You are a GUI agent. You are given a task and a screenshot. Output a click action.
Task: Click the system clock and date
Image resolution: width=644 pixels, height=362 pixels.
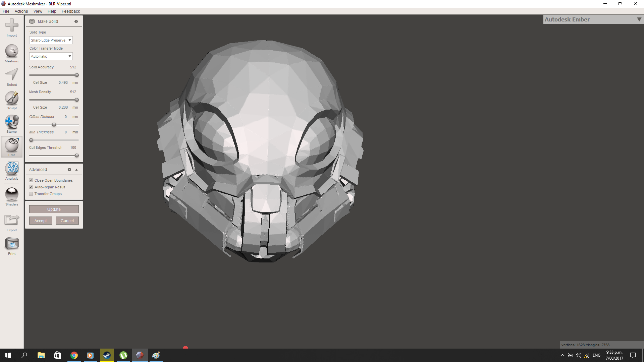pos(614,355)
